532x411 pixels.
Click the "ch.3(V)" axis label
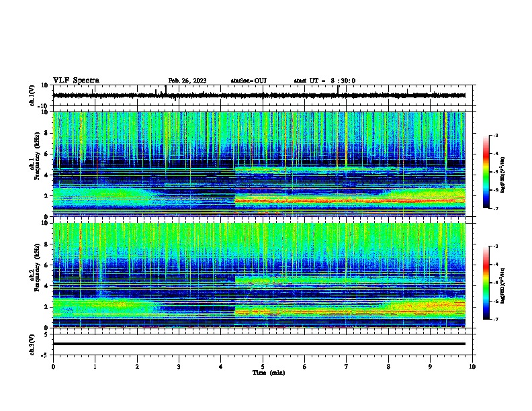[x=32, y=345]
